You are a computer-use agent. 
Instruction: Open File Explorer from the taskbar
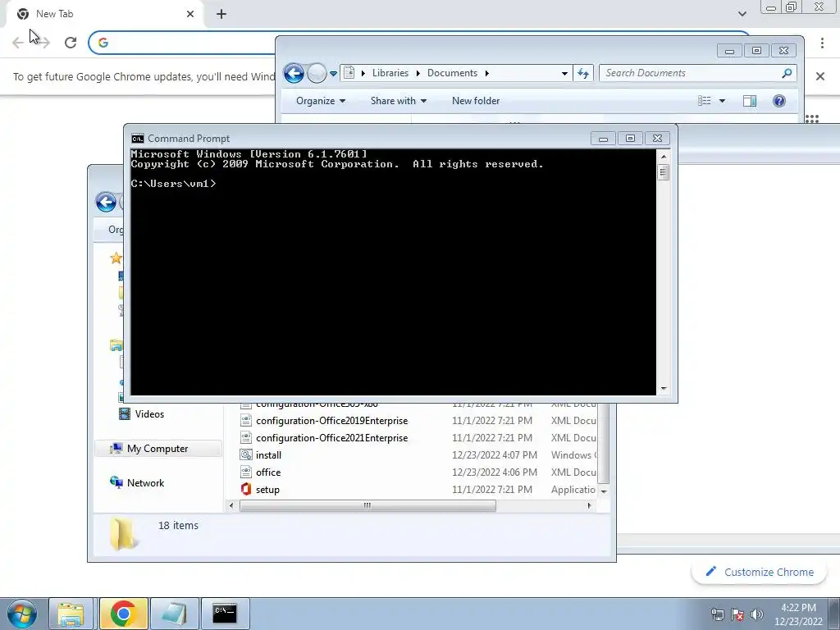click(71, 614)
